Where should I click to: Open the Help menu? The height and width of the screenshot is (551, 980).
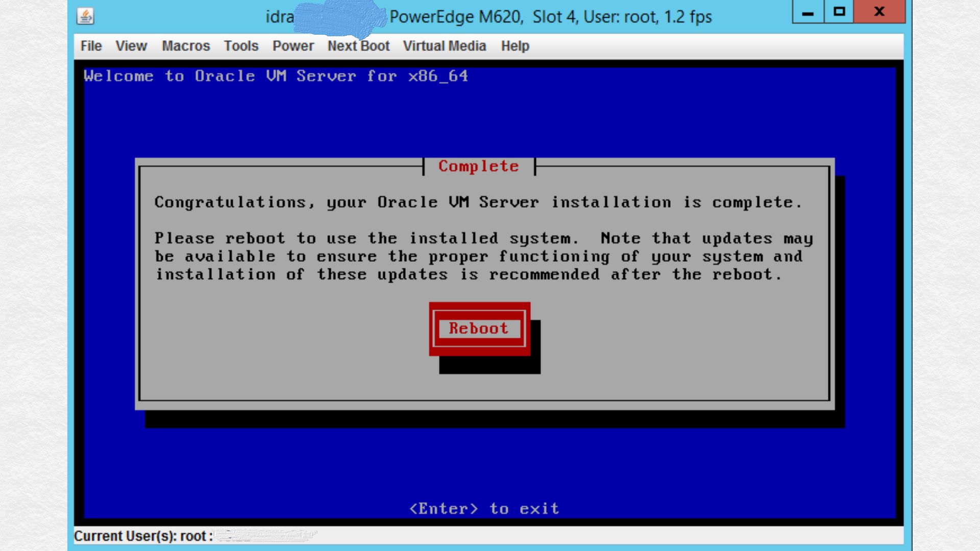pos(515,46)
